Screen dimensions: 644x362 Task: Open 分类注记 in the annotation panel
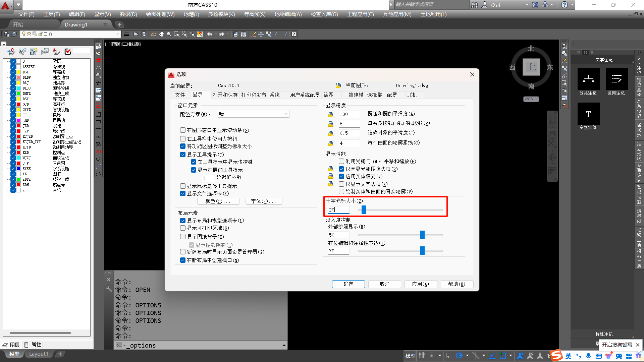tap(588, 80)
